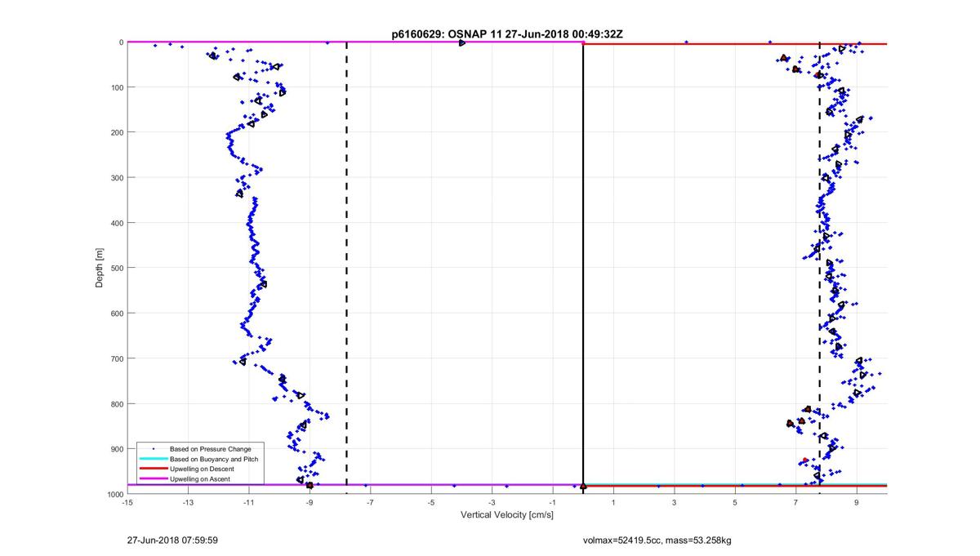Pick the magenta line sample in the legend

153,478
